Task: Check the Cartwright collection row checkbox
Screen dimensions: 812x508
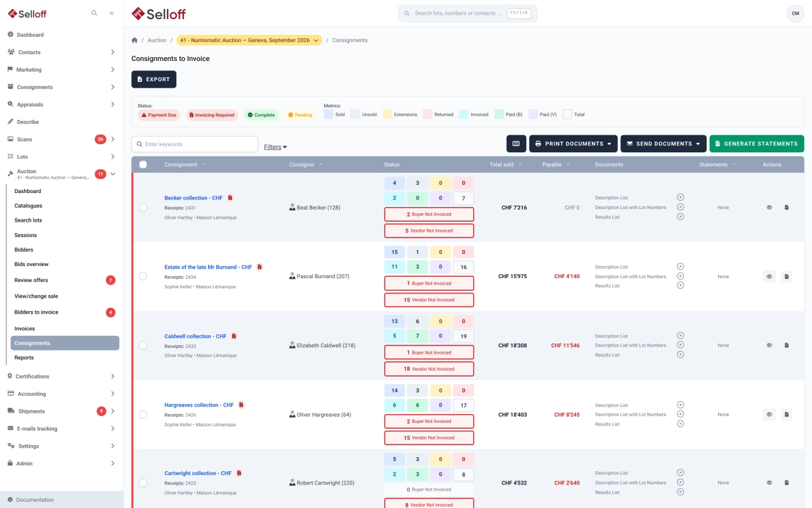Action: coord(143,483)
